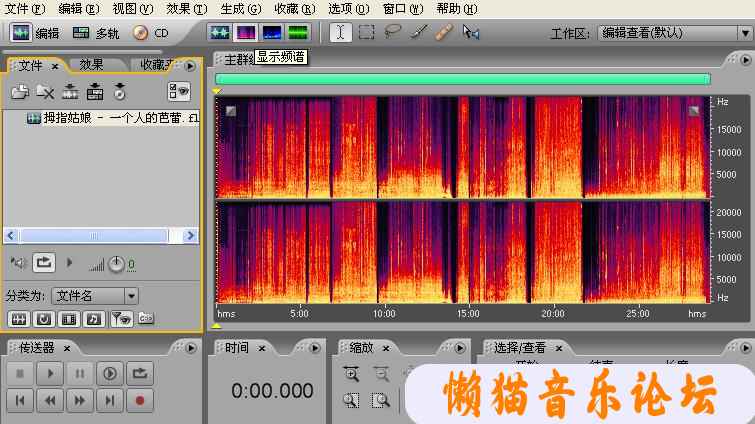Click the Play transport button

pos(51,373)
